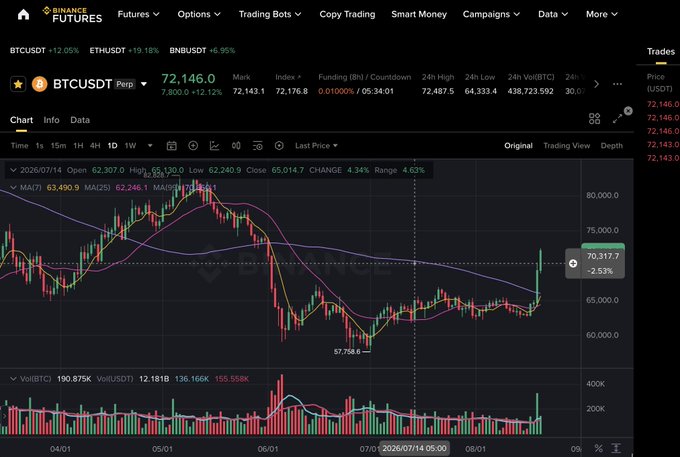Viewport: 680px width, 457px height.
Task: Go to Smart Money
Action: pyautogui.click(x=419, y=14)
